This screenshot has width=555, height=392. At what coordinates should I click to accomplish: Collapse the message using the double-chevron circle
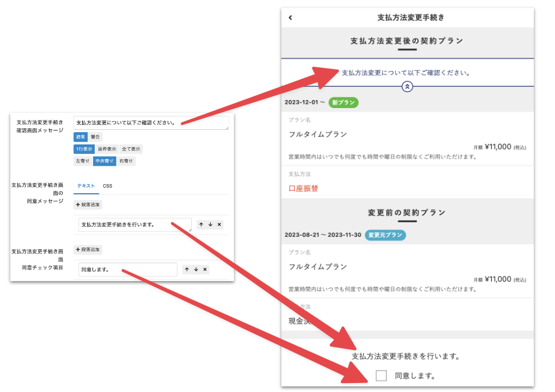tap(408, 86)
